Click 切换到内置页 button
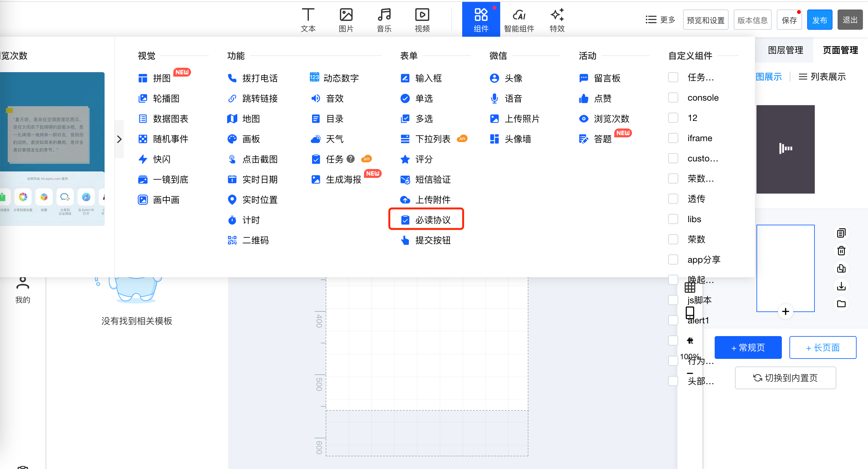The width and height of the screenshot is (868, 469). [x=785, y=378]
